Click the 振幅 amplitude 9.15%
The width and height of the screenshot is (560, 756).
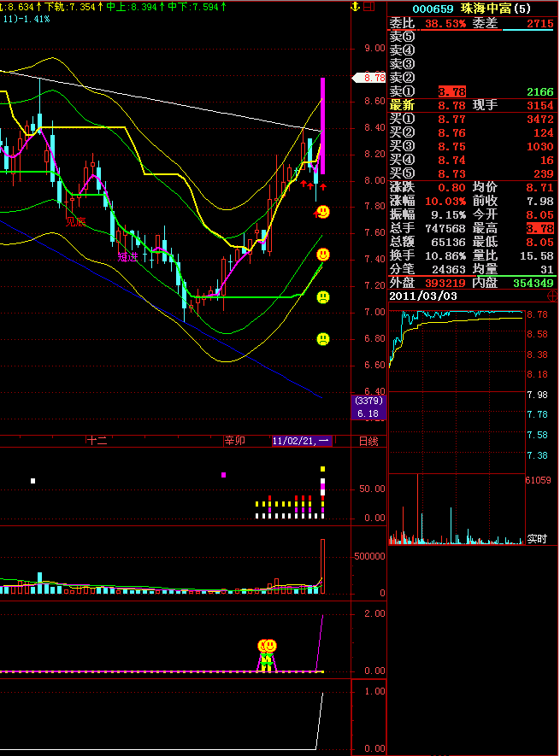tap(449, 215)
